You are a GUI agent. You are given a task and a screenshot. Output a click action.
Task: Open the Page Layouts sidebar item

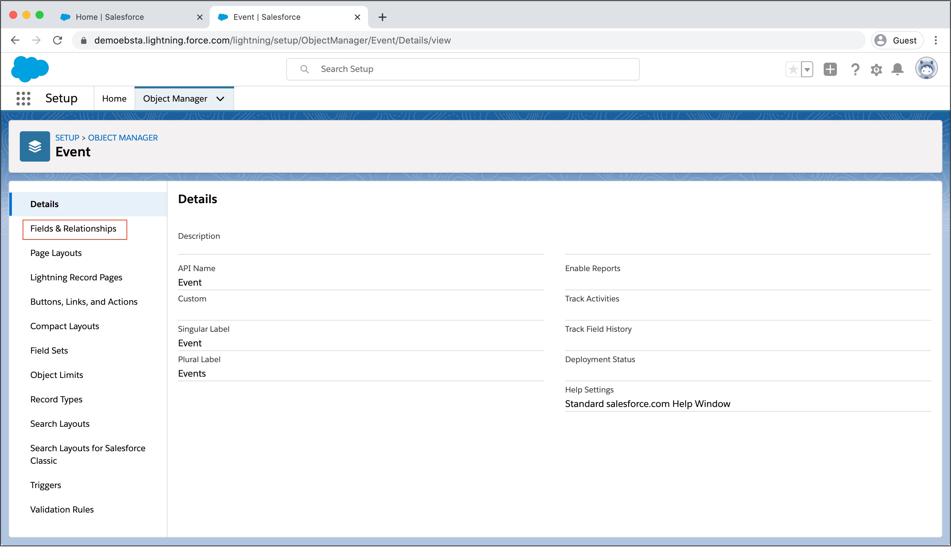click(56, 253)
